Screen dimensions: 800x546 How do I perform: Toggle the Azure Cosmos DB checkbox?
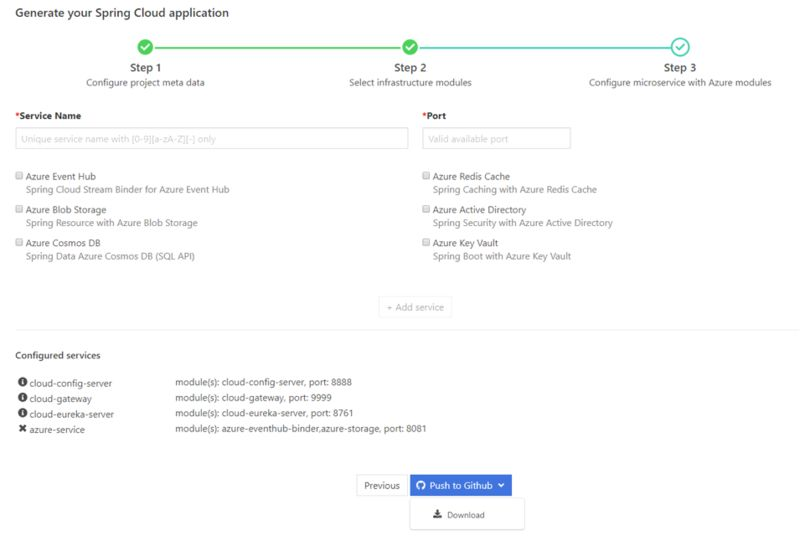tap(19, 242)
